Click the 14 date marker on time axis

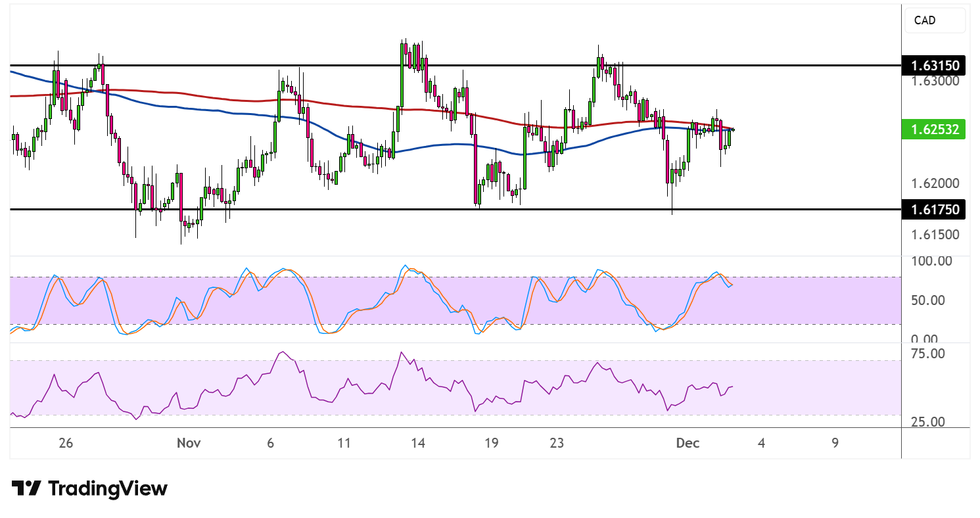(x=418, y=443)
